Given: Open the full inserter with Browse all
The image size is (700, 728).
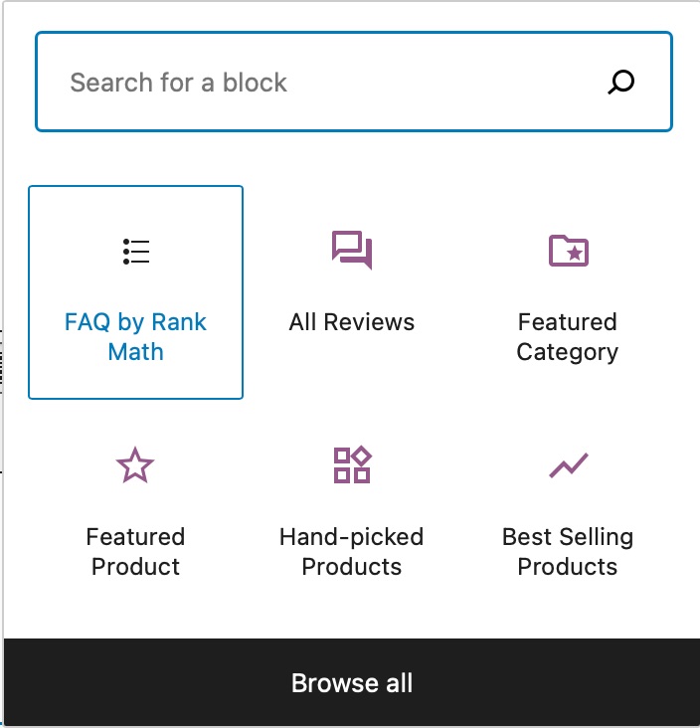Looking at the screenshot, I should (352, 683).
